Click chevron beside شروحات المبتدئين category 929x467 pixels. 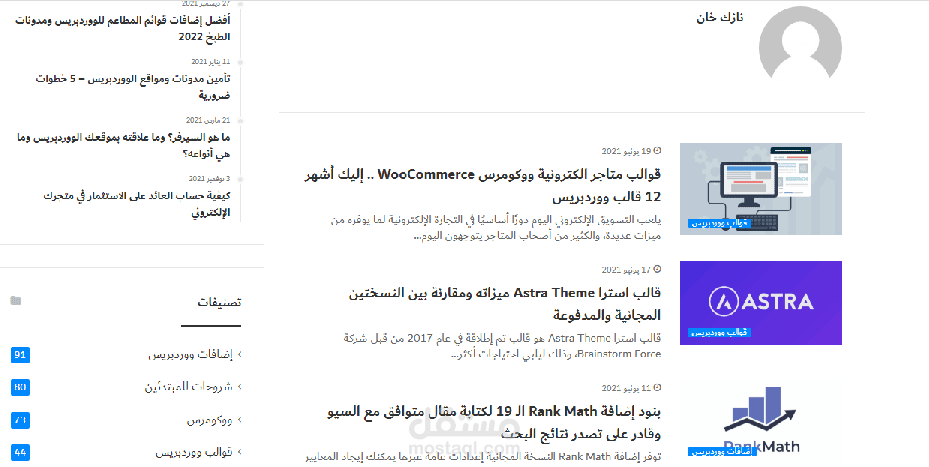[x=239, y=386]
